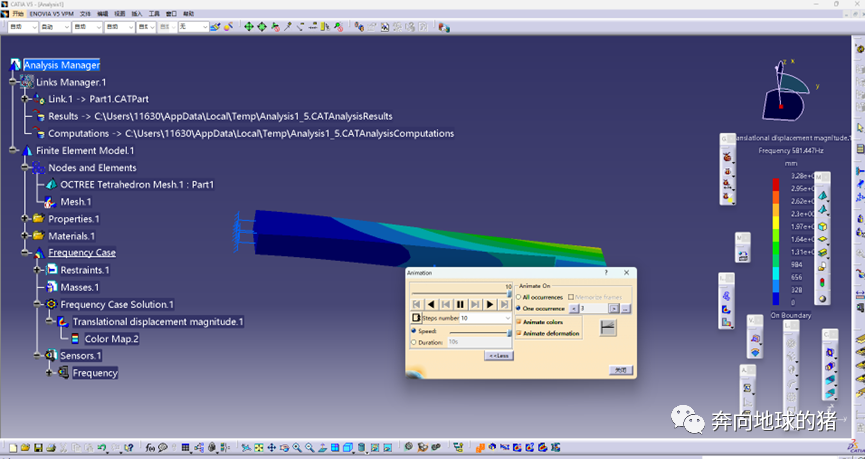Click the Color Map.2 tree icon
Screen dimensions: 865x459
pyautogui.click(x=75, y=339)
